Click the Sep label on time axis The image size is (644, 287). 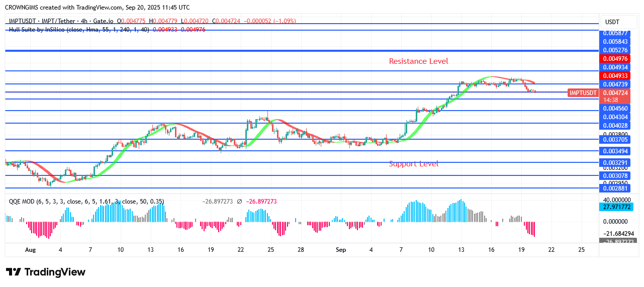[341, 250]
